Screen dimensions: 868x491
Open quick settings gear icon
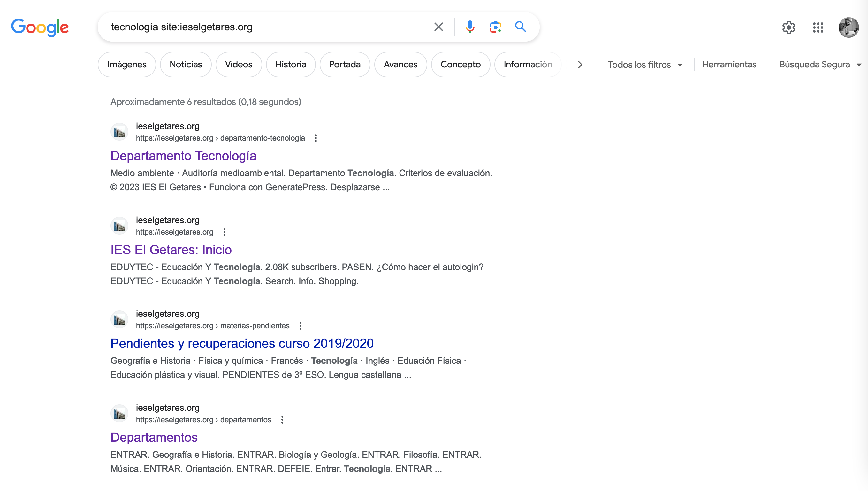[788, 27]
